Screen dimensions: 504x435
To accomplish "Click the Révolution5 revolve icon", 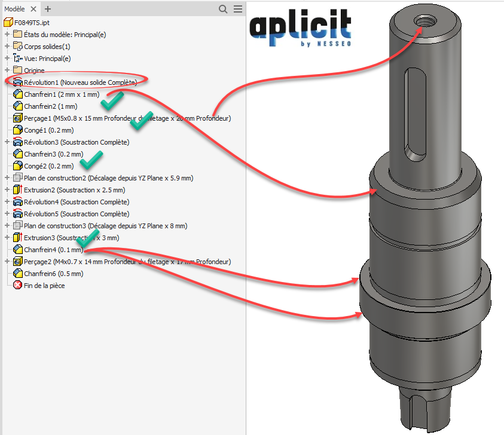I will click(x=18, y=213).
